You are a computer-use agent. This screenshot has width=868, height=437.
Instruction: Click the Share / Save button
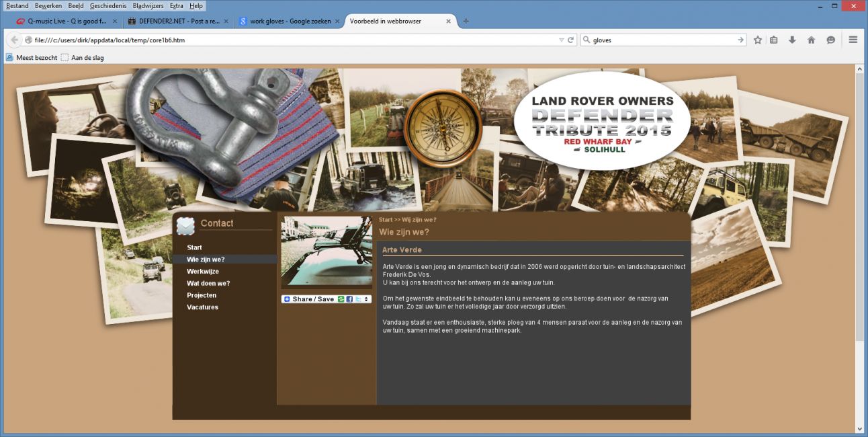tap(327, 299)
